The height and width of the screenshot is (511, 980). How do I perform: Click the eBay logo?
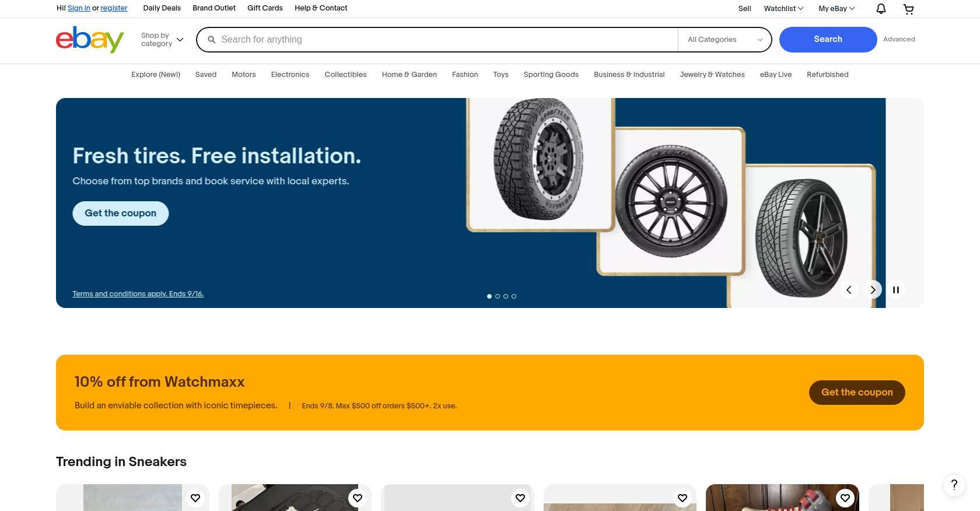90,40
